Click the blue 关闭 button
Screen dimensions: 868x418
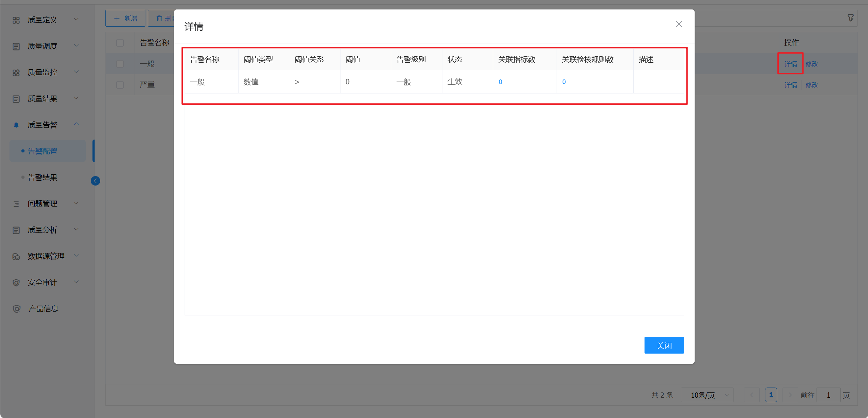[664, 345]
